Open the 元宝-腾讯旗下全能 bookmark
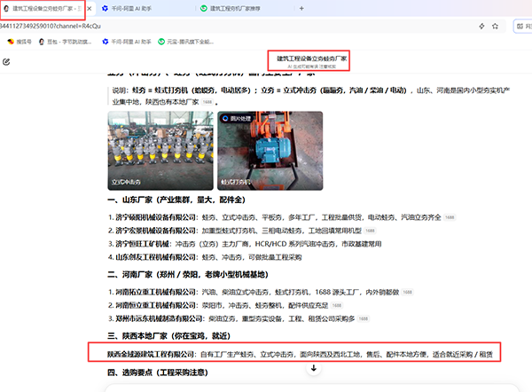Viewport: 532px width, 392px height. (x=186, y=42)
